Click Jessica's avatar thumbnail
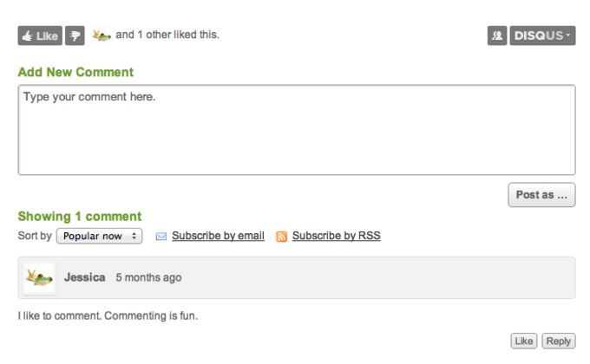The height and width of the screenshot is (364, 590). click(x=39, y=278)
